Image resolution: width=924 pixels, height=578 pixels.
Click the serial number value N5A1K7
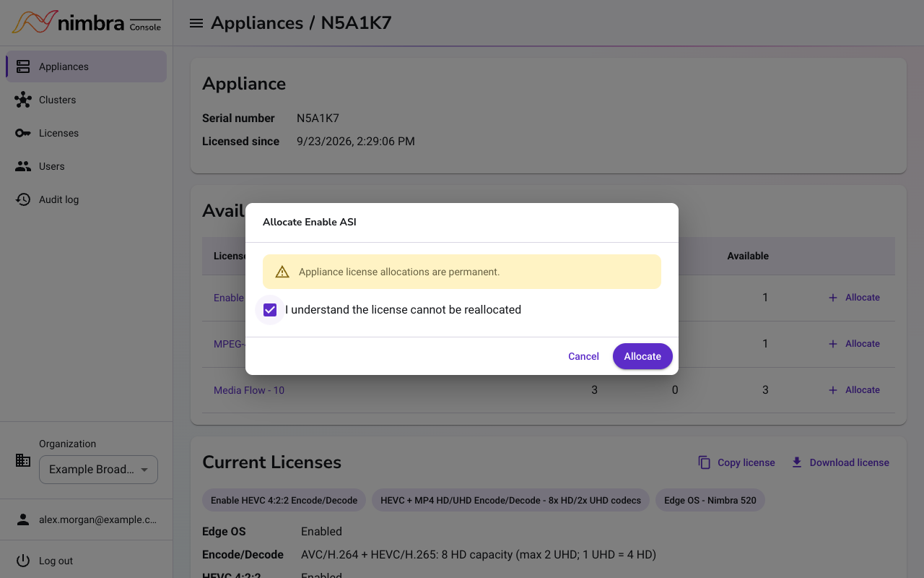[318, 118]
